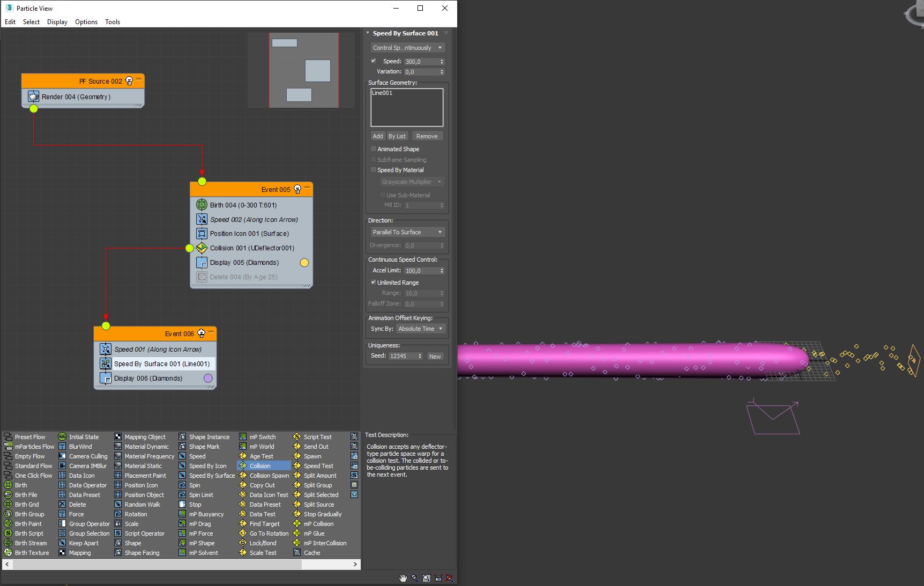
Task: Uncheck the Unlimited Range option
Action: pos(374,282)
